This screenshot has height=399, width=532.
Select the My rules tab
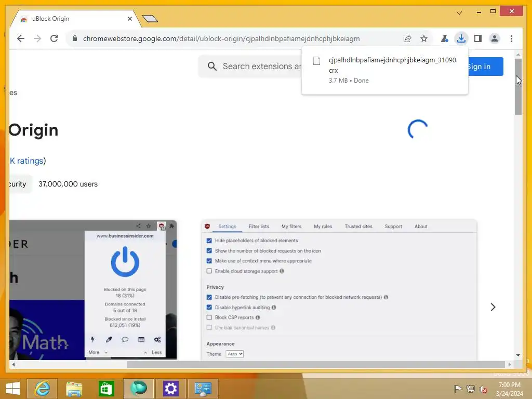pyautogui.click(x=323, y=227)
